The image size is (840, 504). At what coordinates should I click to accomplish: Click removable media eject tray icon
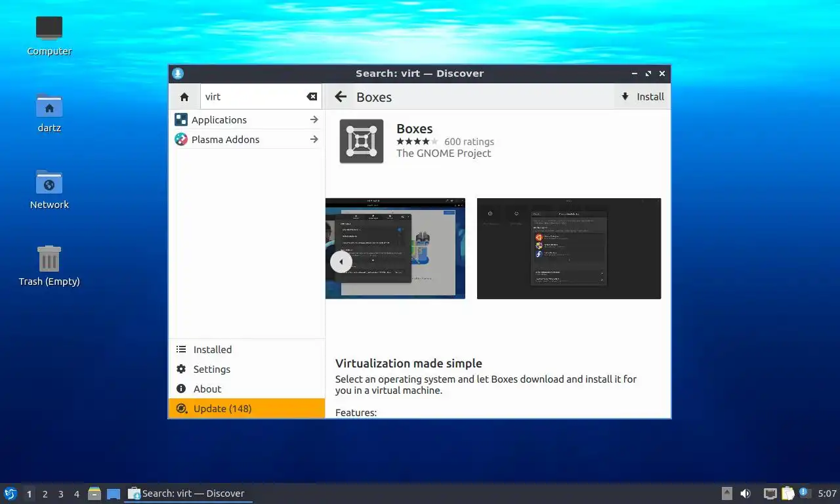pyautogui.click(x=727, y=493)
